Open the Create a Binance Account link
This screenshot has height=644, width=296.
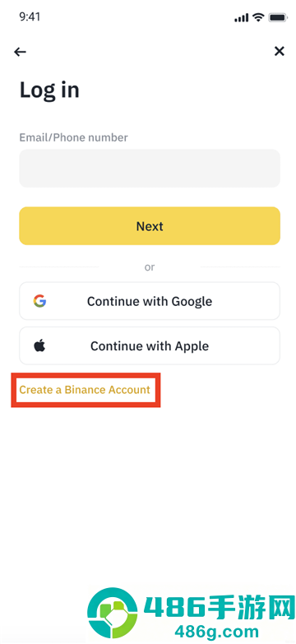coord(85,390)
